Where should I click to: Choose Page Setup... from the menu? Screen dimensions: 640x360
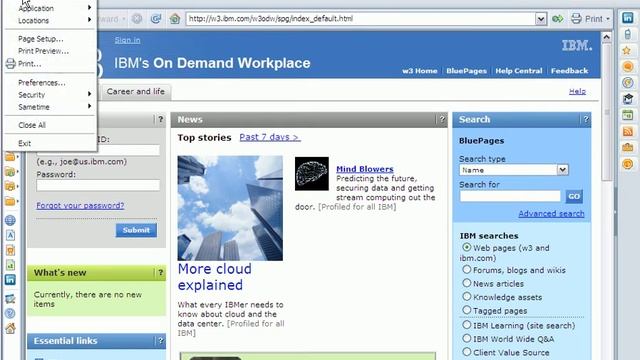point(41,39)
